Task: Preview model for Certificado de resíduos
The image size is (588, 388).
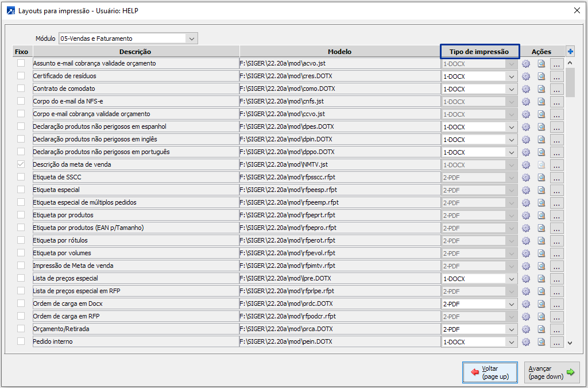Action: point(541,76)
